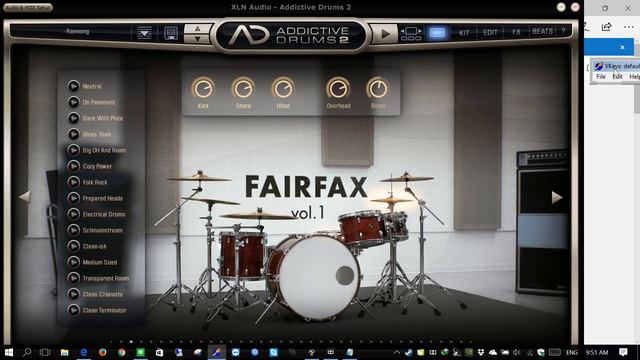
Task: Show hidden system tray icons
Action: tap(396, 353)
